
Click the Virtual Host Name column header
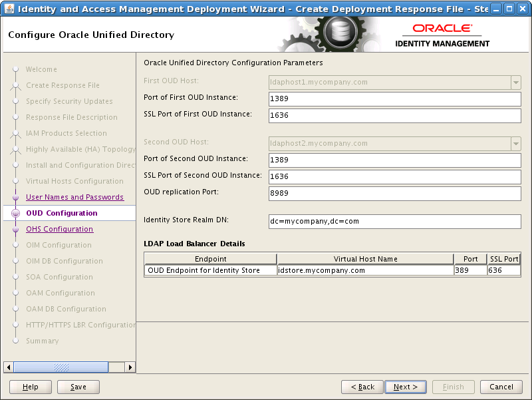point(365,259)
